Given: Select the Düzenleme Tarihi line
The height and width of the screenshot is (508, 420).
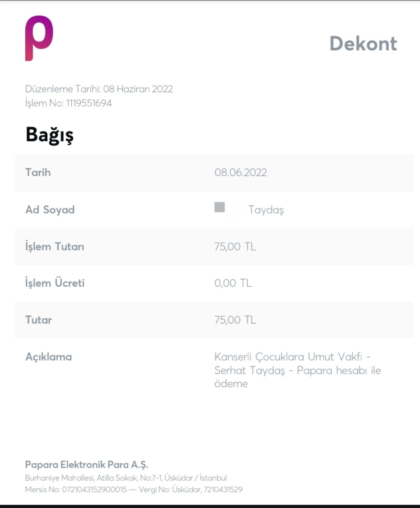Looking at the screenshot, I should coord(99,89).
